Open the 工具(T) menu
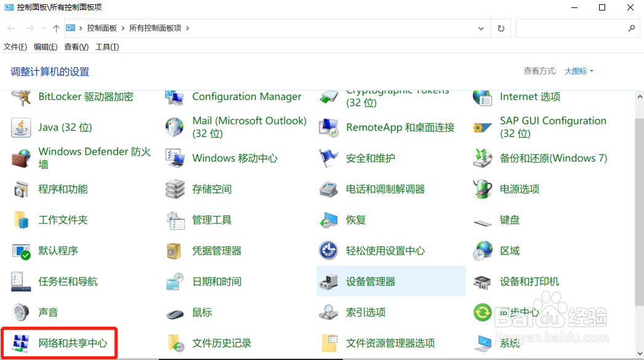 coord(107,46)
